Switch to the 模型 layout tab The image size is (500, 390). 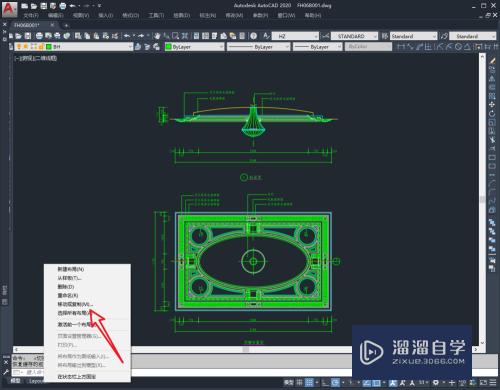point(16,381)
